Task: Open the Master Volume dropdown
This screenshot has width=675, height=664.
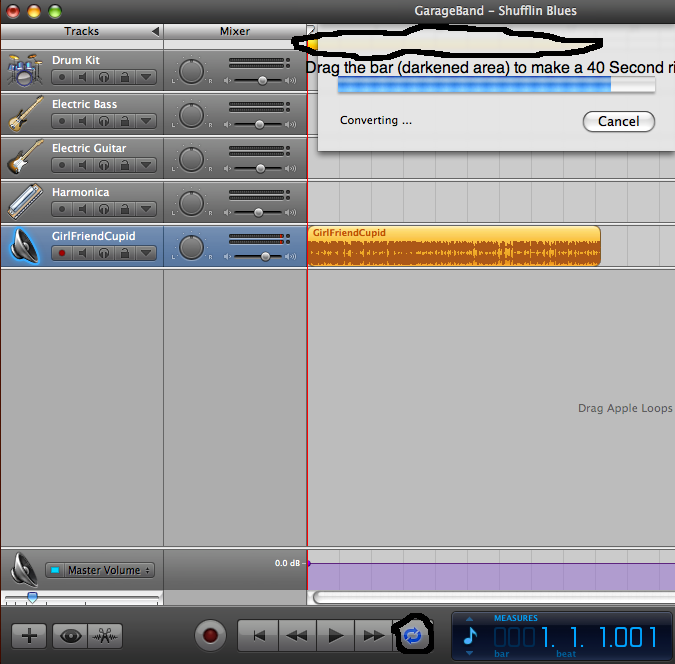Action: click(x=108, y=570)
